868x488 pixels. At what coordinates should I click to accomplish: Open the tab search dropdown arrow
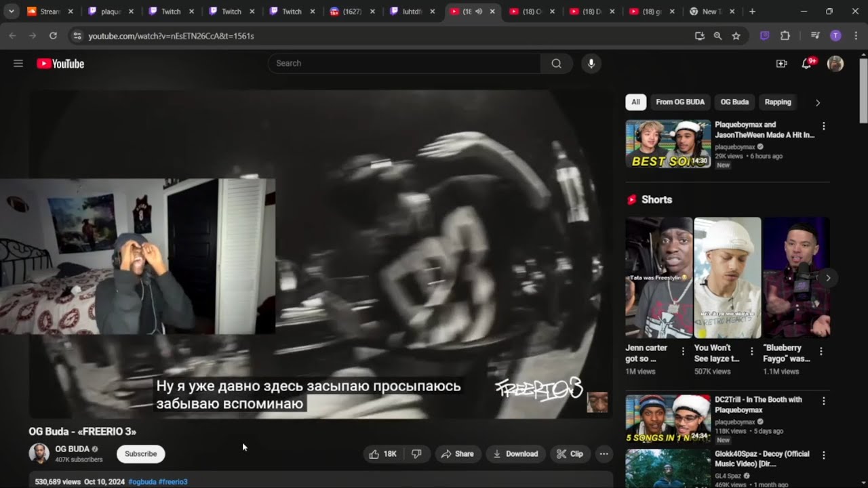click(11, 12)
